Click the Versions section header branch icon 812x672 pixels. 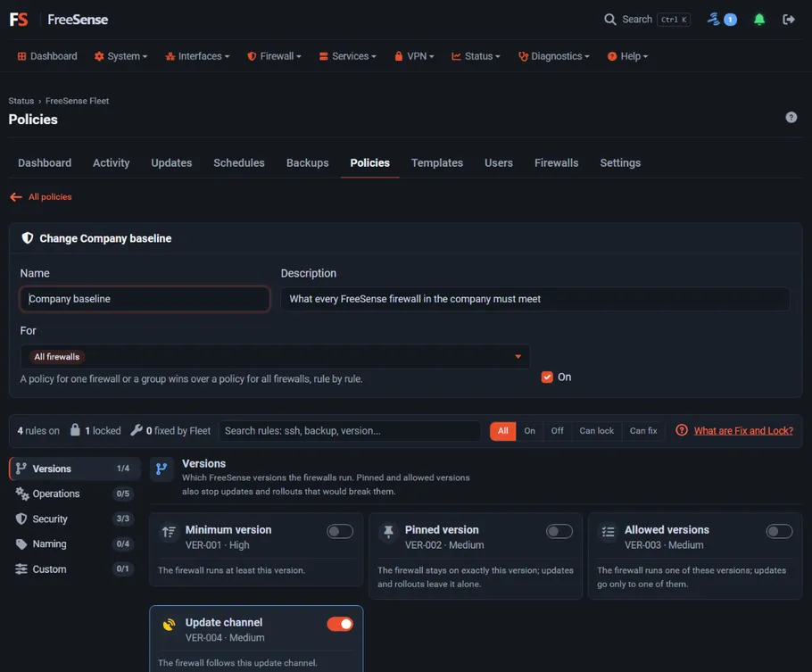coord(162,469)
